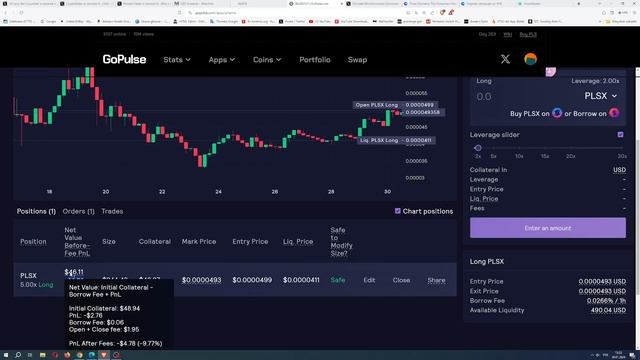Screen dimensions: 640x360
Task: Click the browser back arrow
Action: tap(5, 13)
